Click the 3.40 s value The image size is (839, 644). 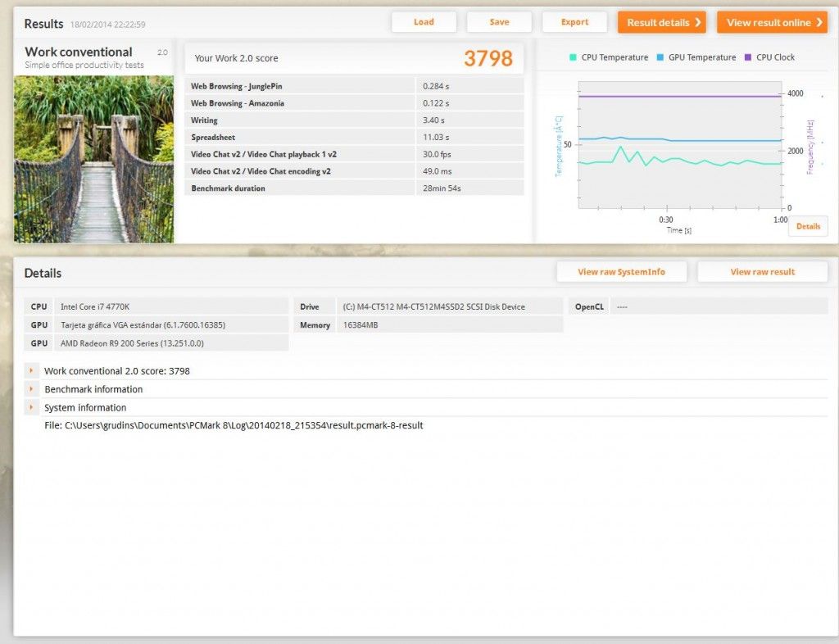coord(434,120)
